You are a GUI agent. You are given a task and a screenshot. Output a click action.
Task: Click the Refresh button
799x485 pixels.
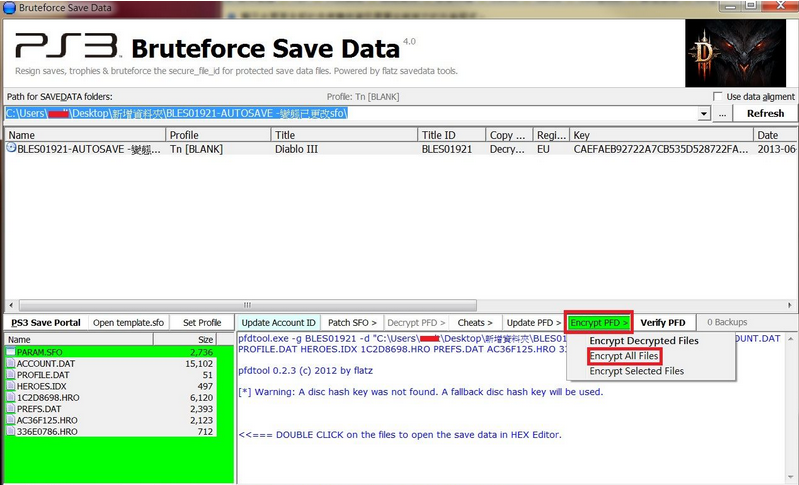click(x=765, y=113)
